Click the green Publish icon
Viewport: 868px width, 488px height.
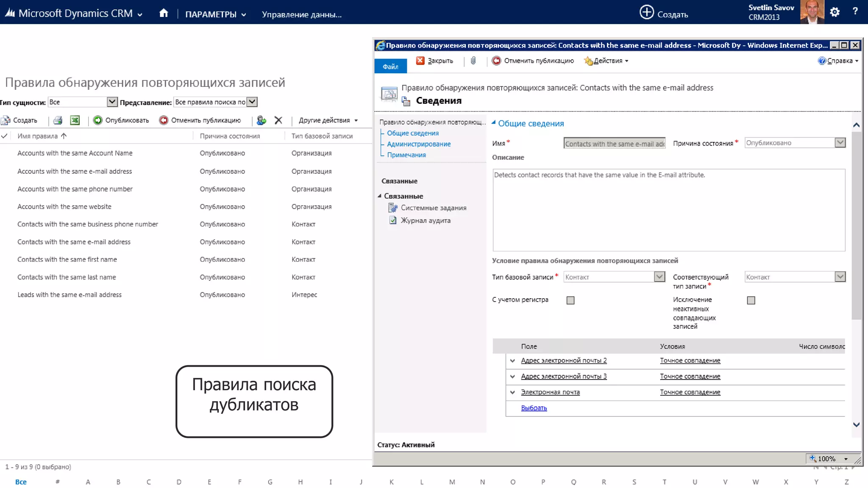tap(98, 120)
